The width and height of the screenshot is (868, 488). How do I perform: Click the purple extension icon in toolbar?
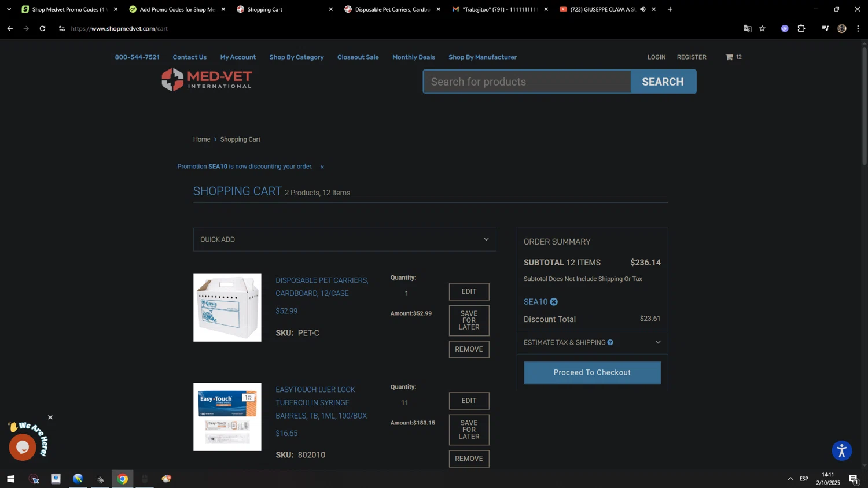point(785,28)
